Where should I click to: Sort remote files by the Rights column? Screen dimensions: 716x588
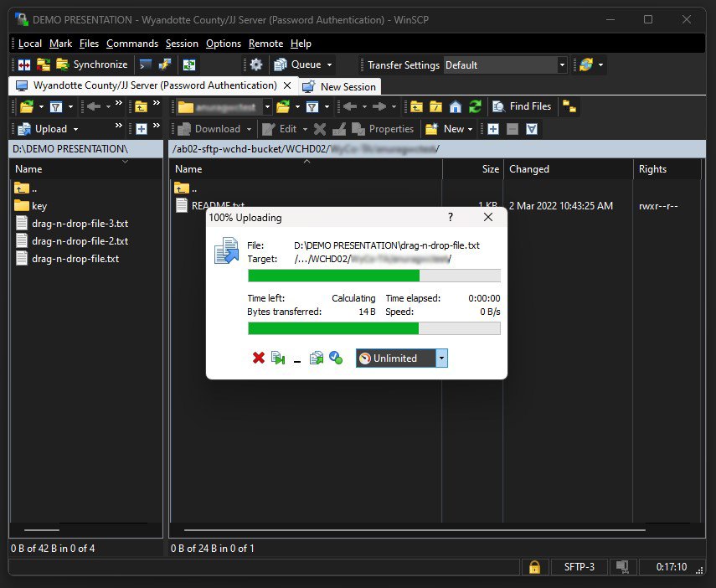coord(667,169)
